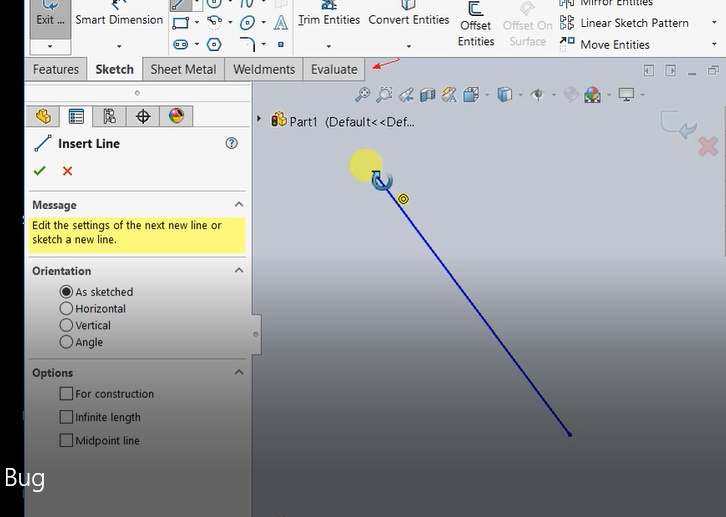726x517 pixels.
Task: Select As sketched orientation
Action: tap(66, 292)
